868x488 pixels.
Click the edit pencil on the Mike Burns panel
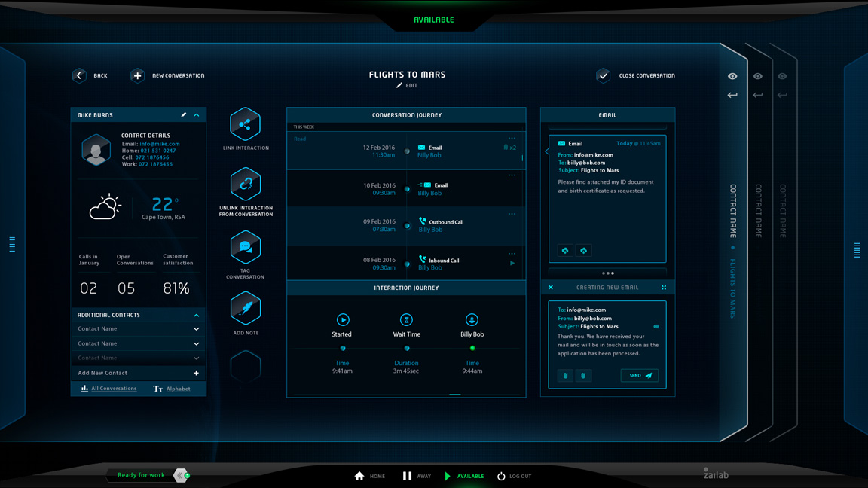point(184,114)
